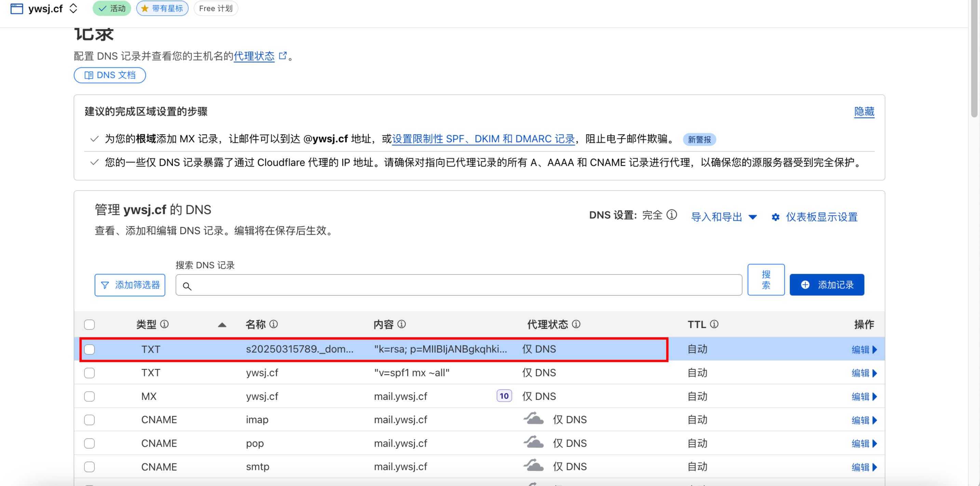Select checkbox for the MX record

[90, 396]
